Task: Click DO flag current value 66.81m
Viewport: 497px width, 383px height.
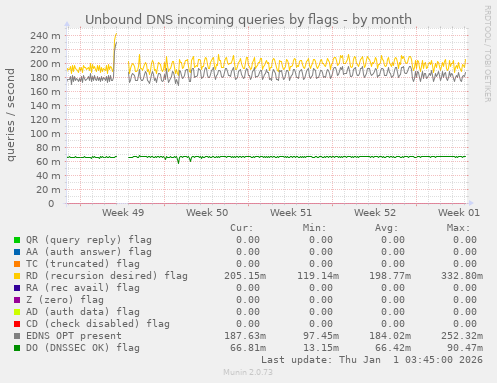Action: pos(248,348)
